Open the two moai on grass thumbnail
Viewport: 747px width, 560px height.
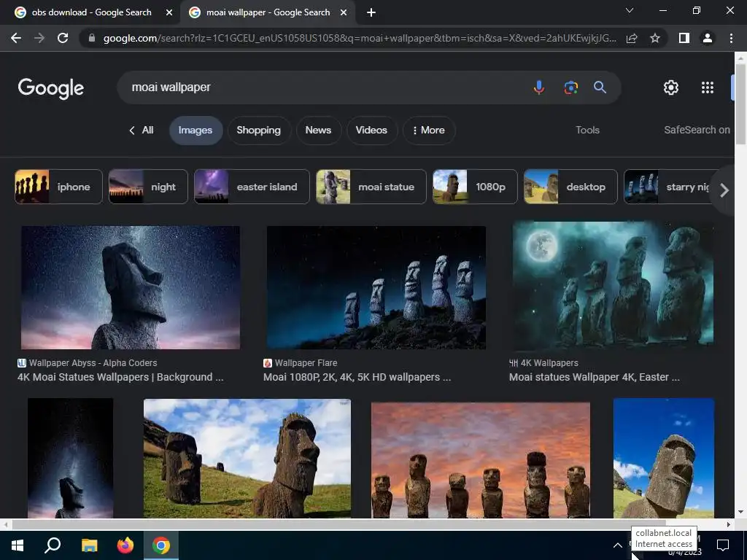click(x=247, y=458)
